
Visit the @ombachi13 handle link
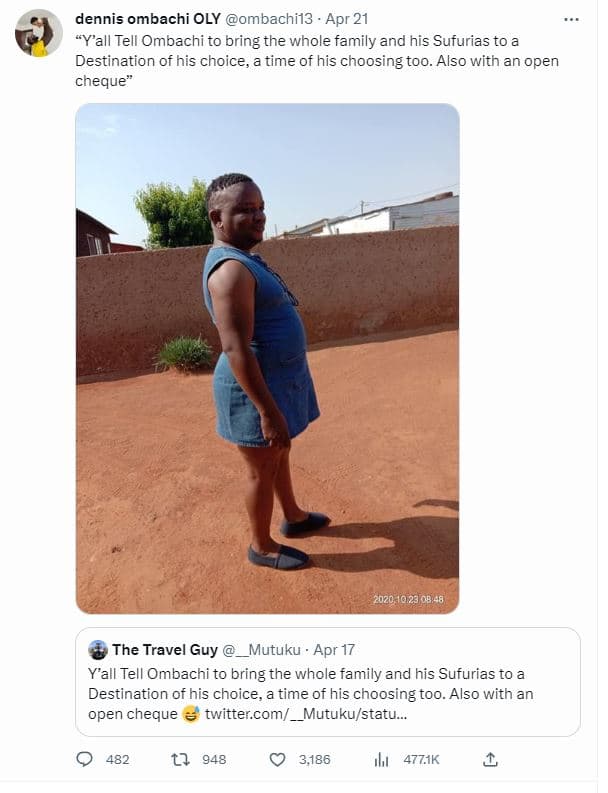click(267, 19)
